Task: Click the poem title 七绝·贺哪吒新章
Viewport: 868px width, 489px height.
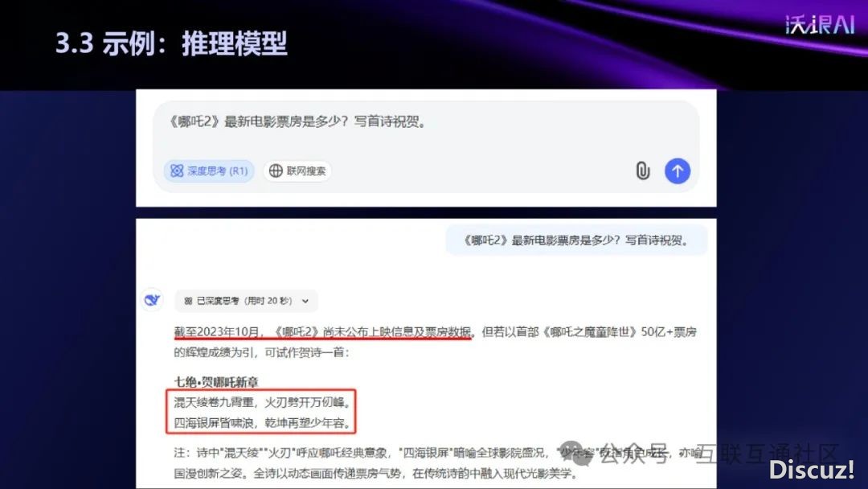Action: (x=216, y=381)
